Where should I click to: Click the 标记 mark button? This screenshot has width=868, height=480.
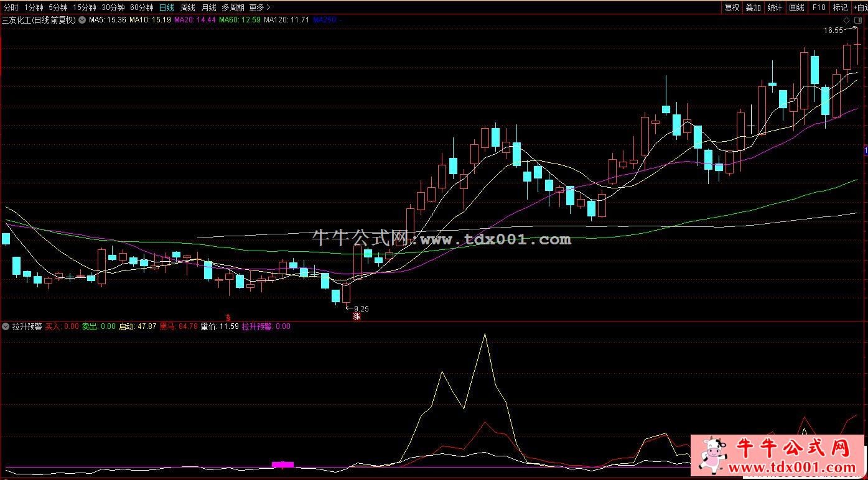[840, 7]
